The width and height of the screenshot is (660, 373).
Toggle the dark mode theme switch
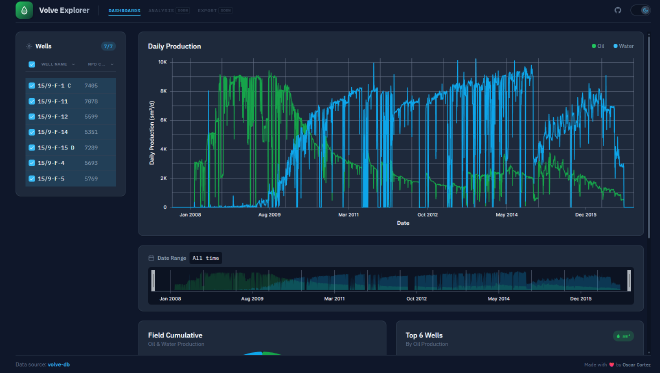(x=641, y=10)
